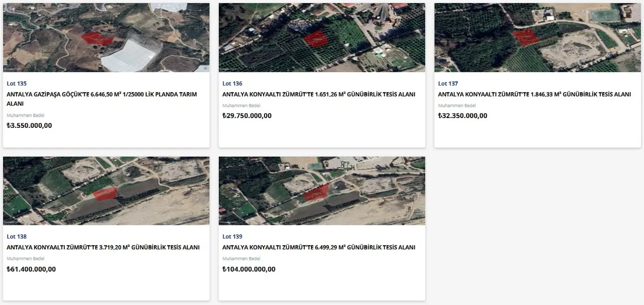Select the 6.499,29 m² ZÜMRÜT listing title
This screenshot has width=644, height=305.
pos(318,247)
